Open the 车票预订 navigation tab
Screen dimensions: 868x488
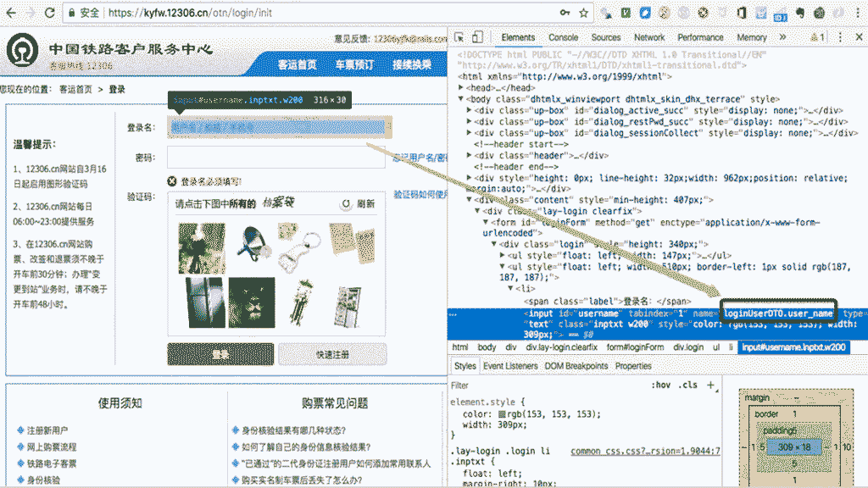(354, 64)
